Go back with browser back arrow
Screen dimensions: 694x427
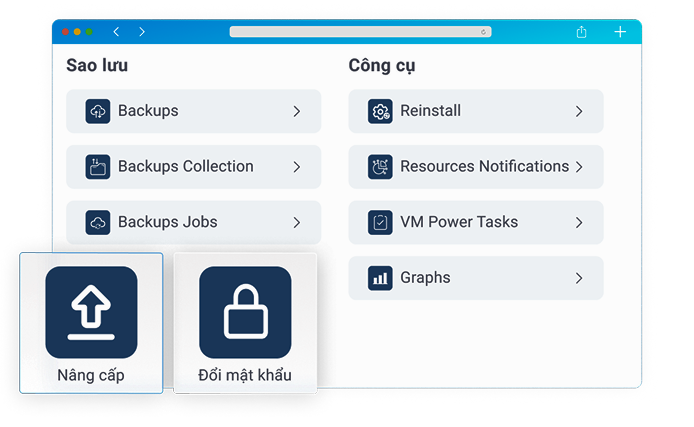(116, 32)
